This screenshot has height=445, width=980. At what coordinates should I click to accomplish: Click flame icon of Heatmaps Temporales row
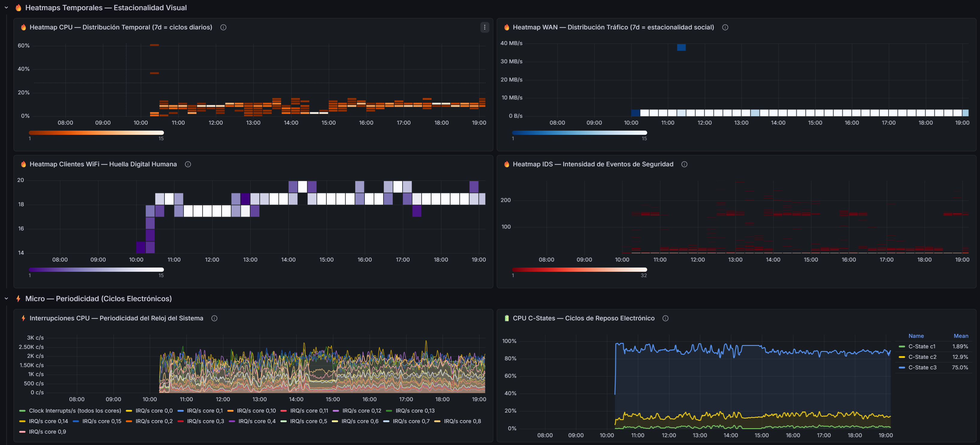(x=18, y=8)
